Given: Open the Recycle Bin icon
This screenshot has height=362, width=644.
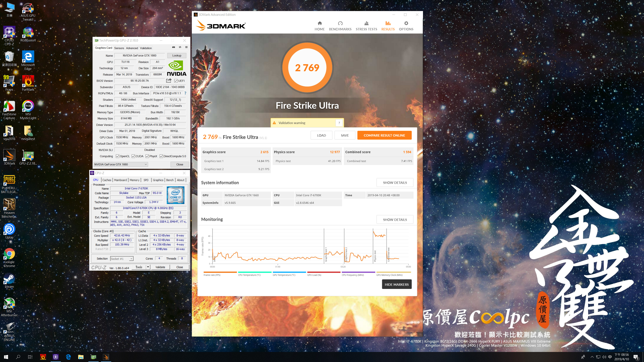Looking at the screenshot, I should [x=9, y=59].
